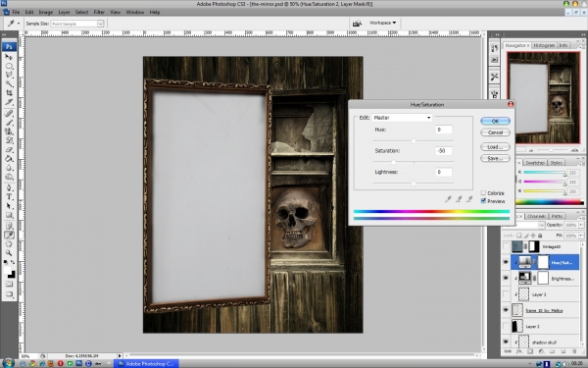
Task: Select the Zoom tool in toolbox
Action: (9, 253)
